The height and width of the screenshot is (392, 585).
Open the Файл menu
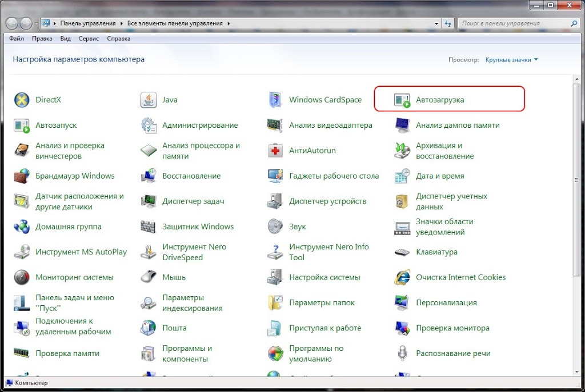(17, 38)
